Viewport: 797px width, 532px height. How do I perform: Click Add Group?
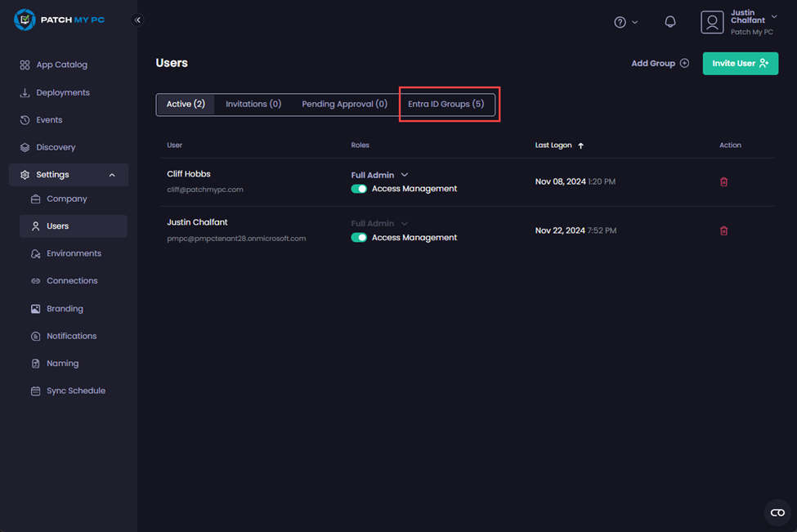pos(659,63)
